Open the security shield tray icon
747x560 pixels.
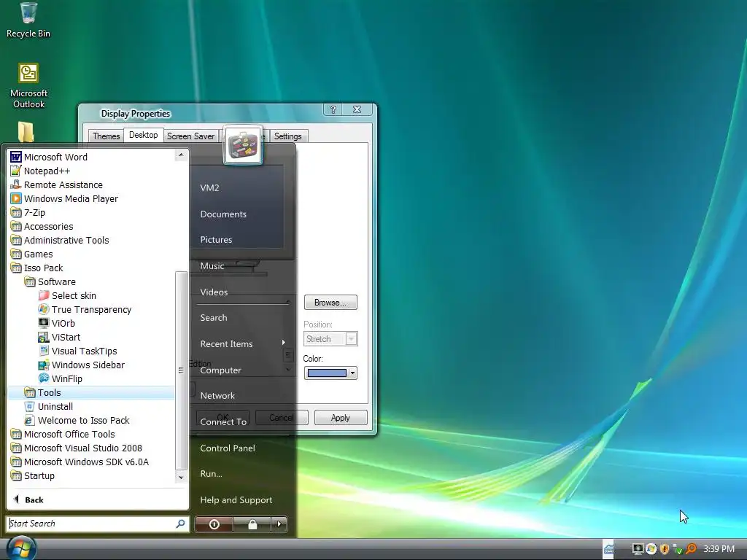click(665, 549)
